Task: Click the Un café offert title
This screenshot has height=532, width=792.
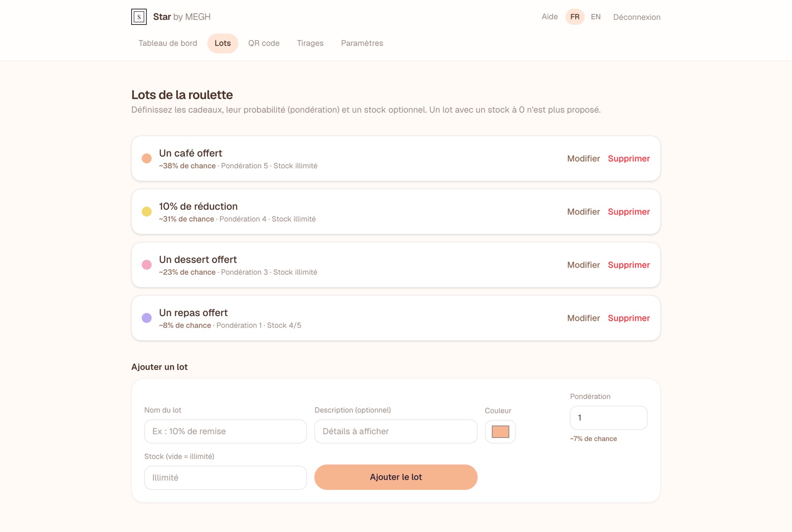Action: [191, 153]
